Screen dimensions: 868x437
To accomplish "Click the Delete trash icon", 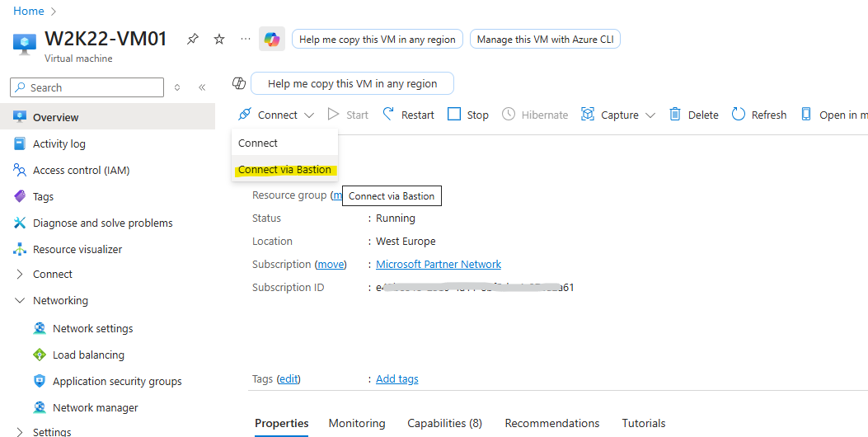I will [x=675, y=114].
